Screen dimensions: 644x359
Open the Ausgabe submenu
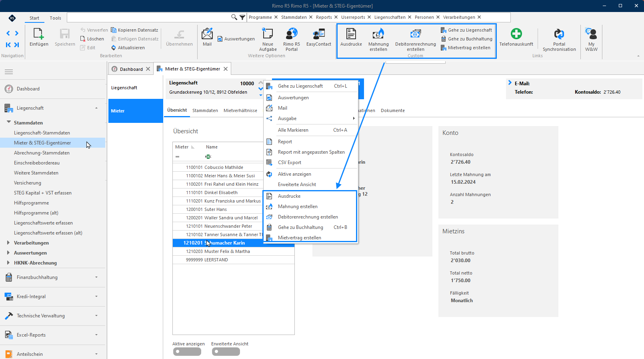click(x=310, y=118)
